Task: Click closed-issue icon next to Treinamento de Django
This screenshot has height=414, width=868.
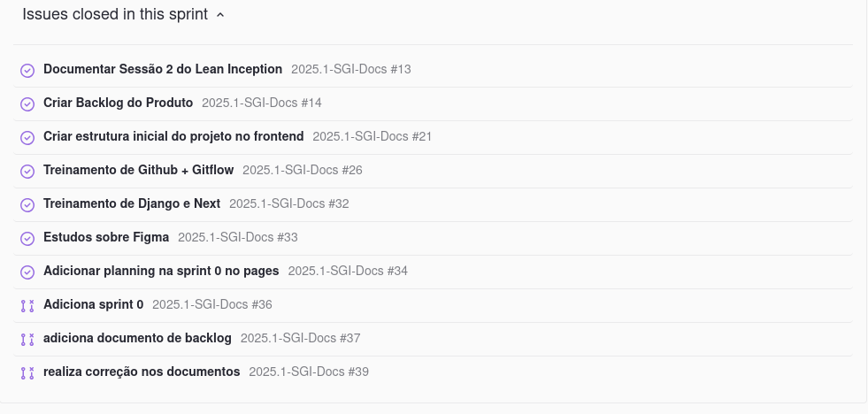Action: click(27, 204)
